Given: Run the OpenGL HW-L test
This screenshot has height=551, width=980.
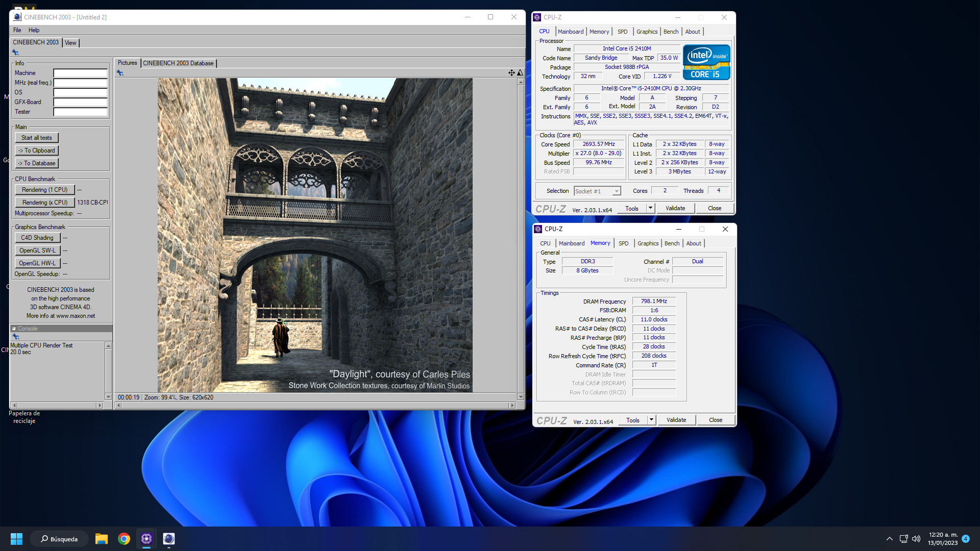Looking at the screenshot, I should (x=37, y=263).
